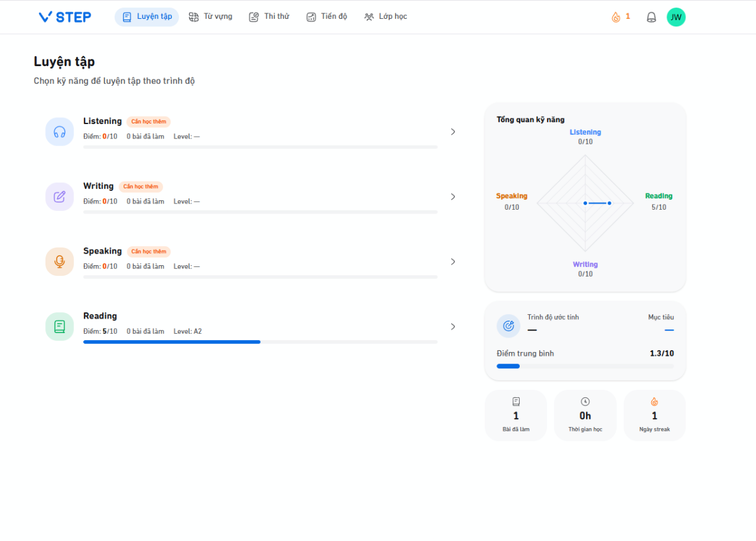Open the Lớp học tab
Screen dimensions: 756x541
pos(386,17)
